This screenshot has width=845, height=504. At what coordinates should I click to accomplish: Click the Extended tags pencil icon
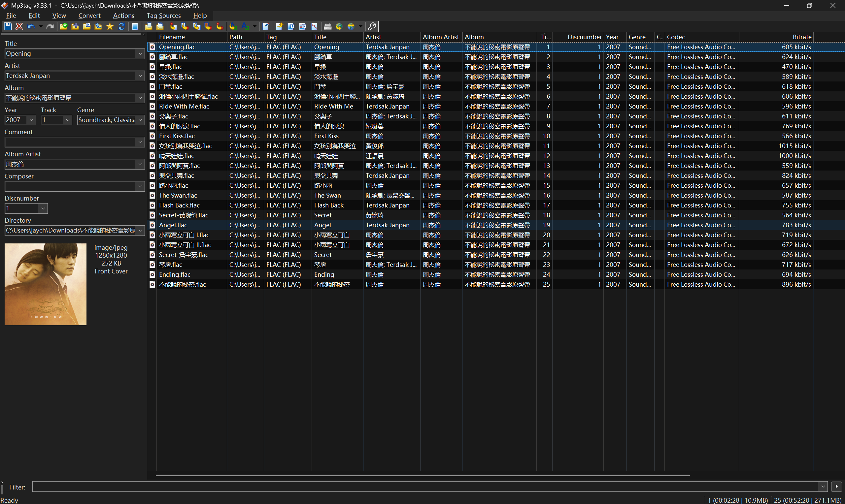coord(266,26)
